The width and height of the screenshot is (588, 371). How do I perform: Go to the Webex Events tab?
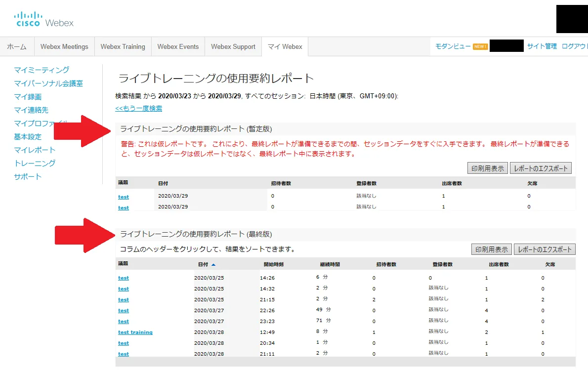178,46
